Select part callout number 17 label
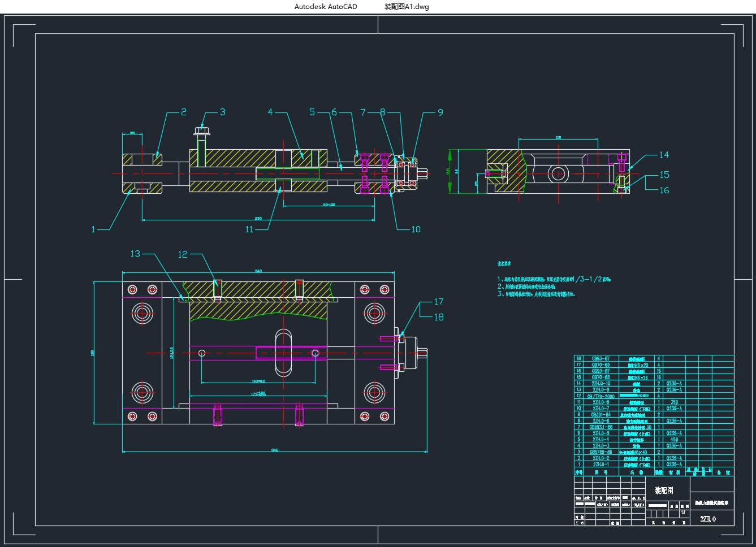 pyautogui.click(x=439, y=302)
